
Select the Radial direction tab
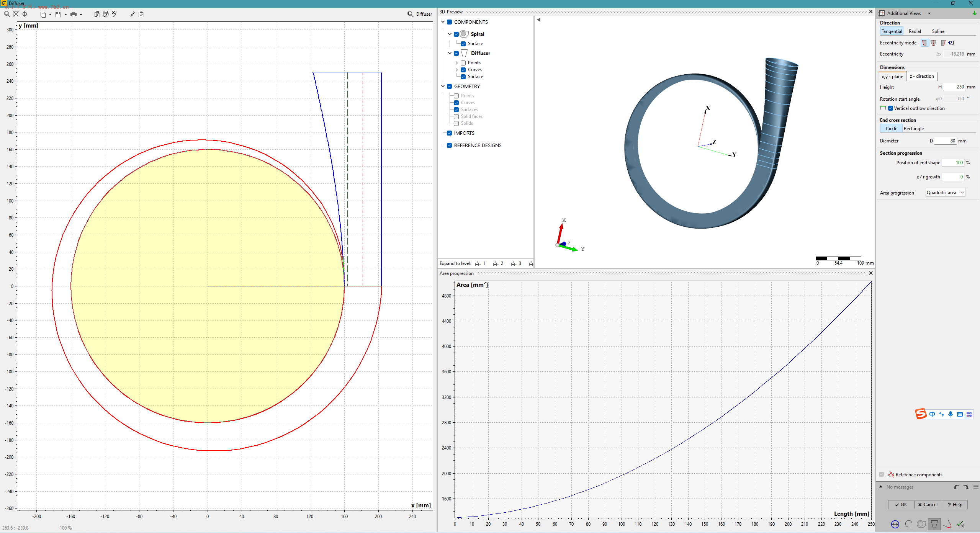point(915,31)
